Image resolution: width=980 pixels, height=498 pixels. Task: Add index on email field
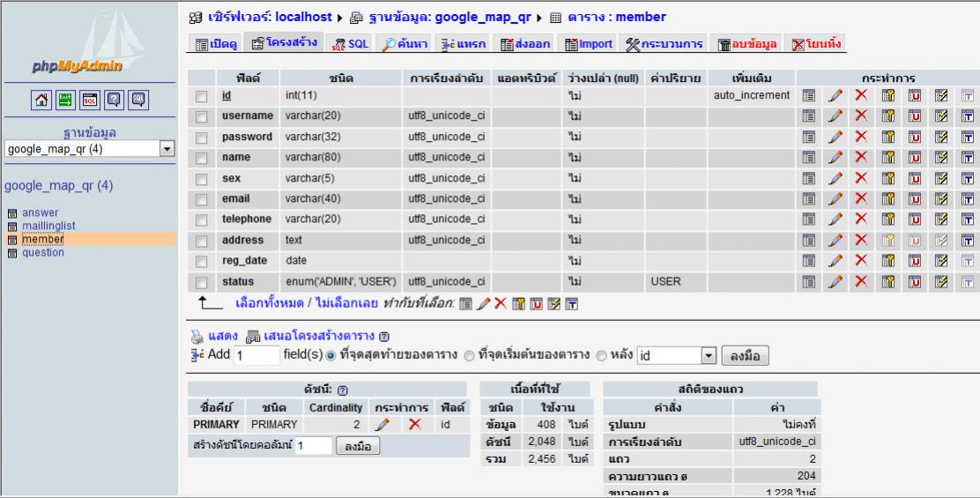coord(941,198)
